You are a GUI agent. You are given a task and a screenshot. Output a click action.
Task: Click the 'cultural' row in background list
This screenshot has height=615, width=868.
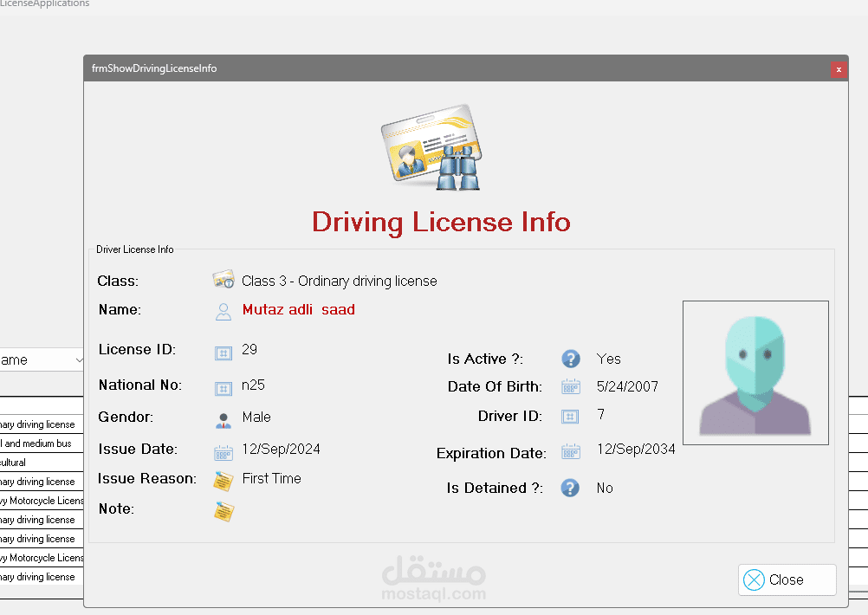pos(42,463)
